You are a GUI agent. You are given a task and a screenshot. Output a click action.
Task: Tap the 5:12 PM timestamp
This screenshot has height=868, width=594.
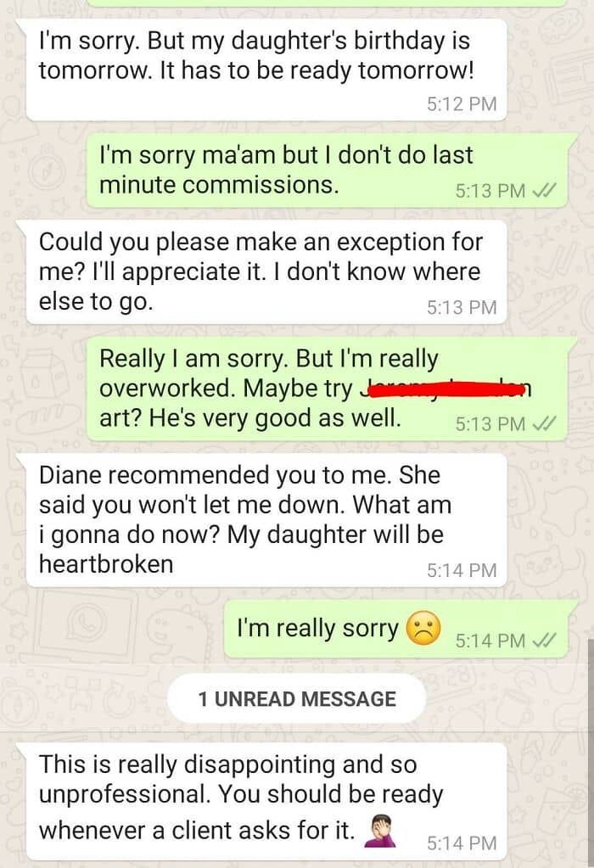pos(462,104)
